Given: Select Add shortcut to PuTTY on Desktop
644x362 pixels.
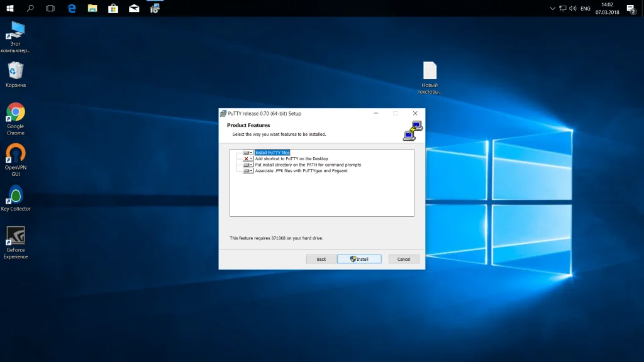Looking at the screenshot, I should pos(291,159).
